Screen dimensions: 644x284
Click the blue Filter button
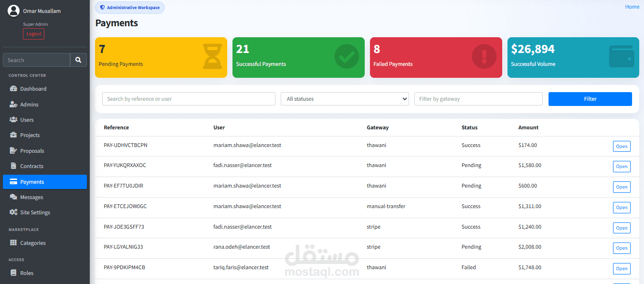pos(590,99)
